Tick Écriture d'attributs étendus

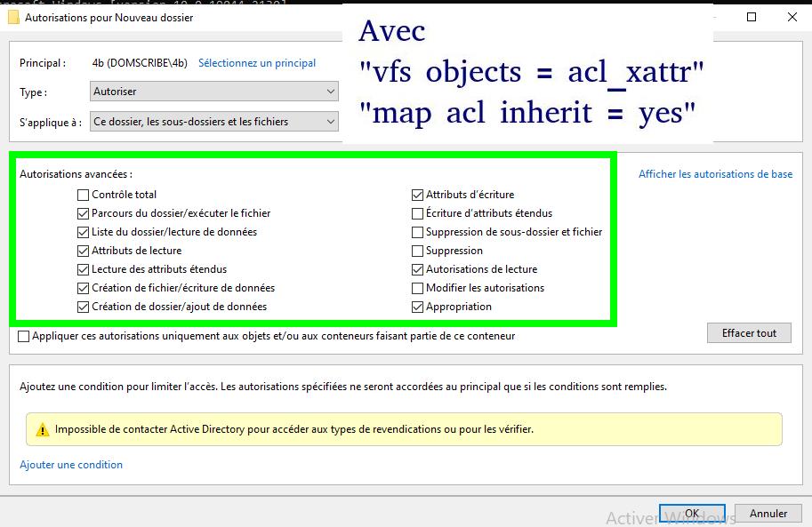tap(418, 213)
